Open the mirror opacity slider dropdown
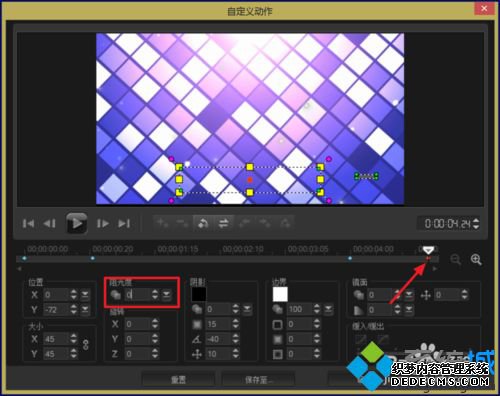The image size is (500, 396). coord(409,295)
